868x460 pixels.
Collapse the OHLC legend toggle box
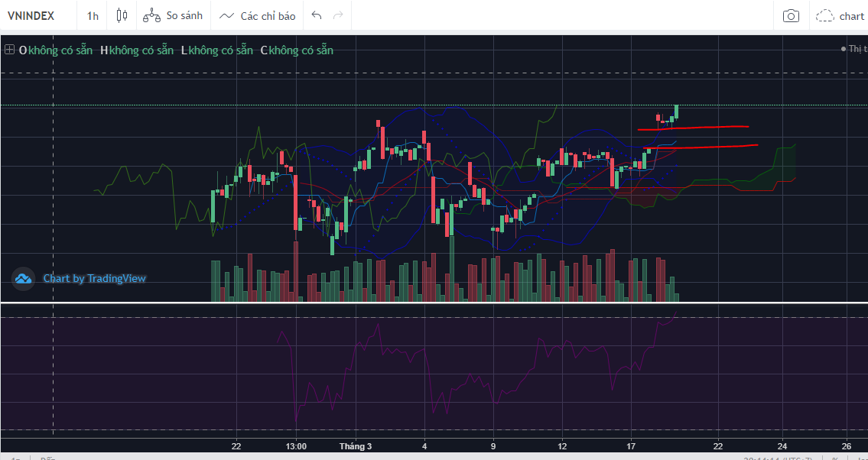[9, 50]
